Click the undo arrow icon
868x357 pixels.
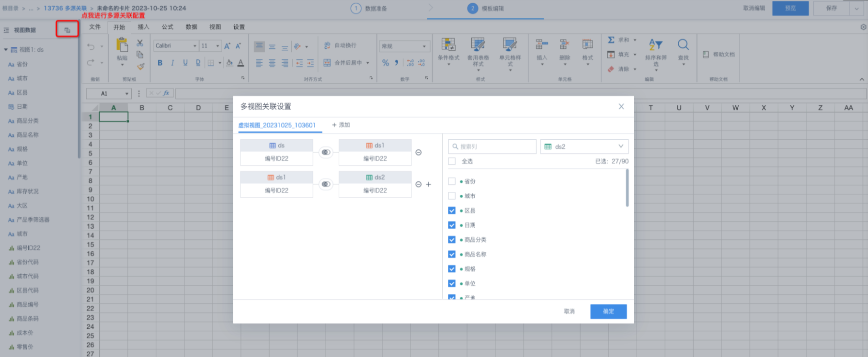pos(91,46)
